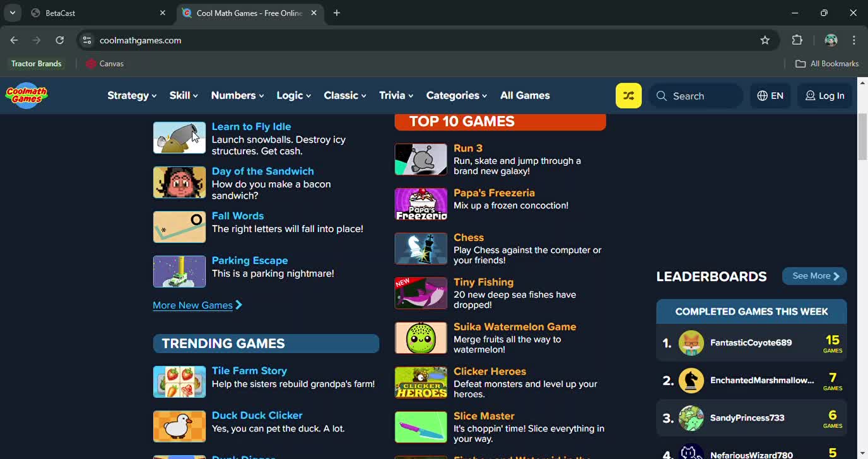
Task: Open the Run 3 title link
Action: coord(468,148)
